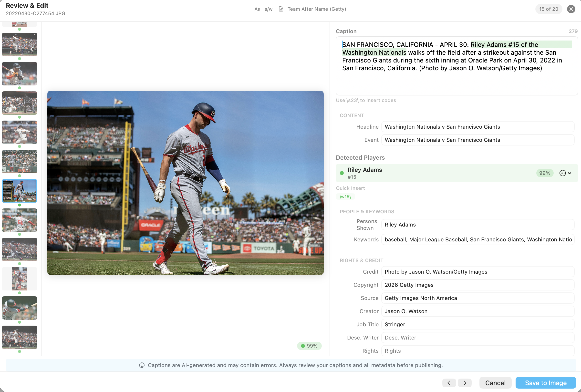Cancel the current edits

tap(495, 383)
